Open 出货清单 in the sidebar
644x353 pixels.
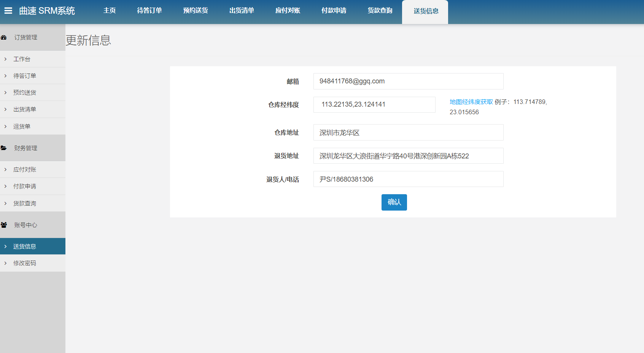click(x=33, y=109)
